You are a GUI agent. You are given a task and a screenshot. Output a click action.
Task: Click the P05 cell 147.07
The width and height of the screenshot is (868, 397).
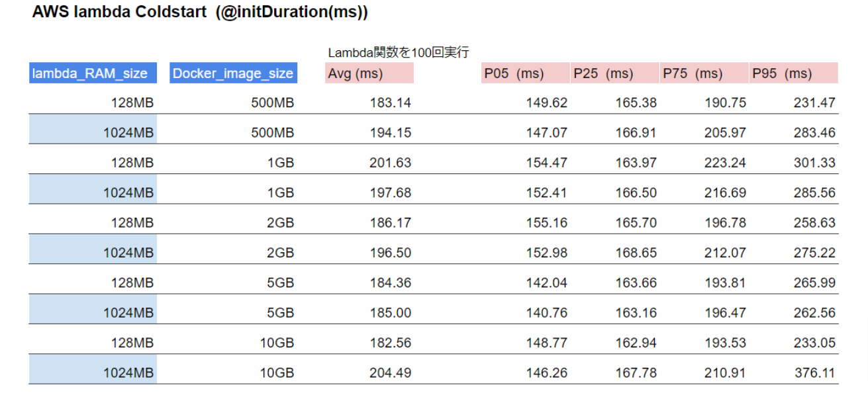point(546,132)
